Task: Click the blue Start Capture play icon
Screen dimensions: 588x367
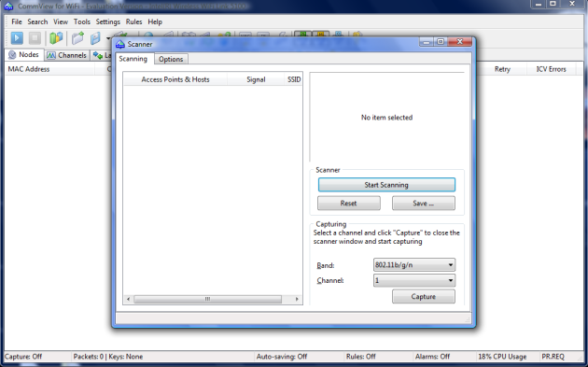Action: coord(17,38)
